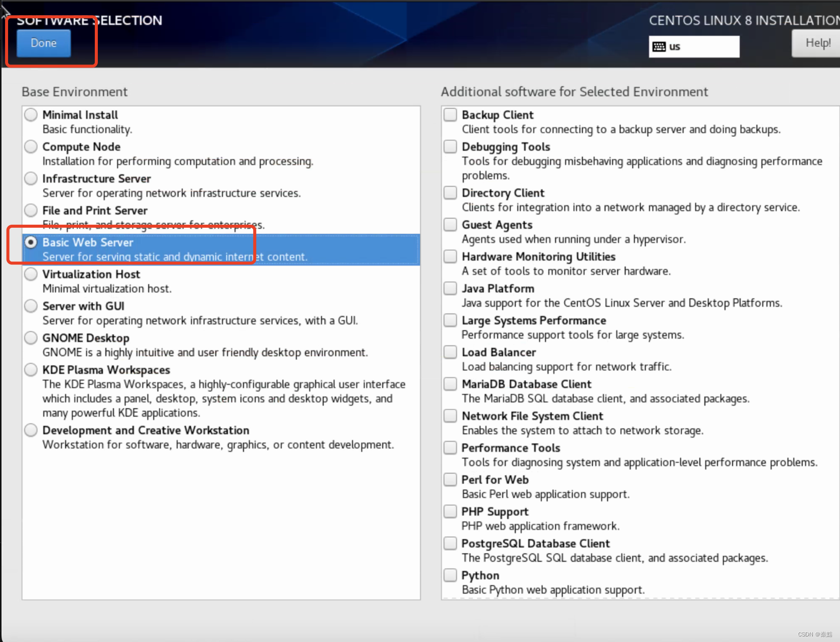Open the Help! button

(x=817, y=43)
